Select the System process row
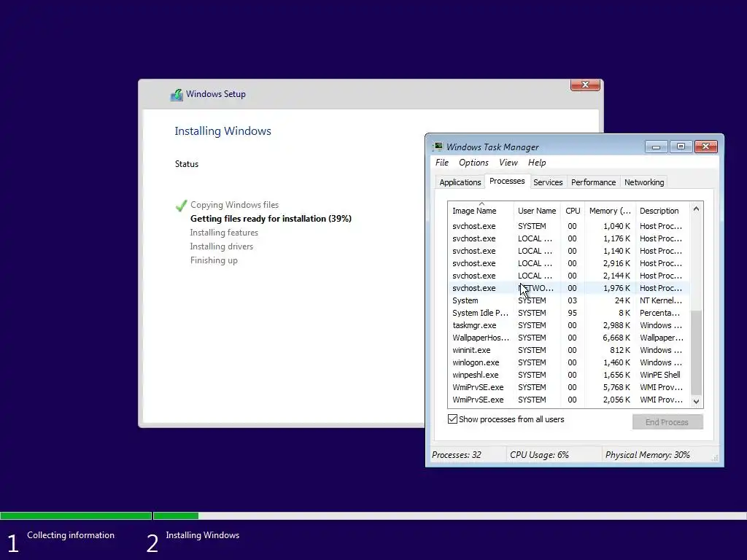 [569, 300]
